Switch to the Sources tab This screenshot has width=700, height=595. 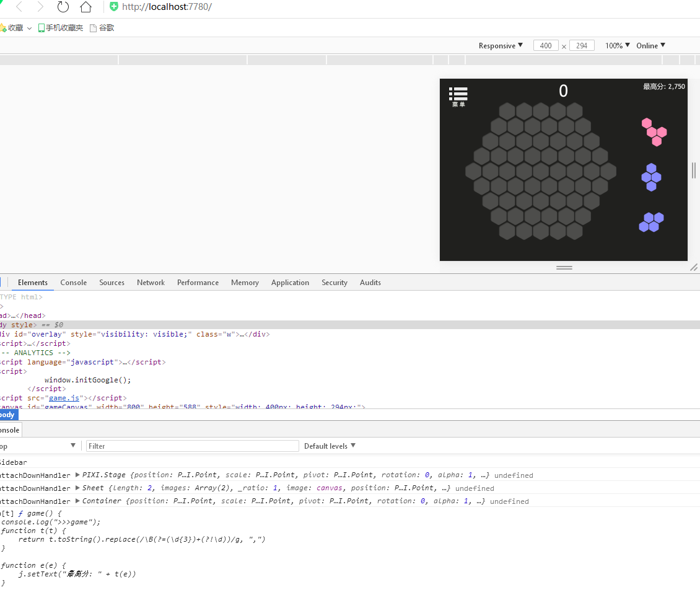click(x=112, y=283)
